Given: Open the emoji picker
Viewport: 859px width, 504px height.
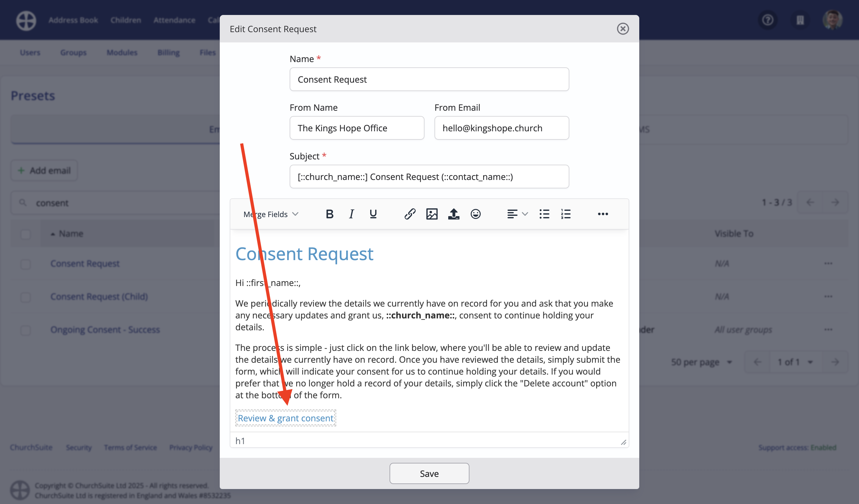Looking at the screenshot, I should [x=475, y=214].
